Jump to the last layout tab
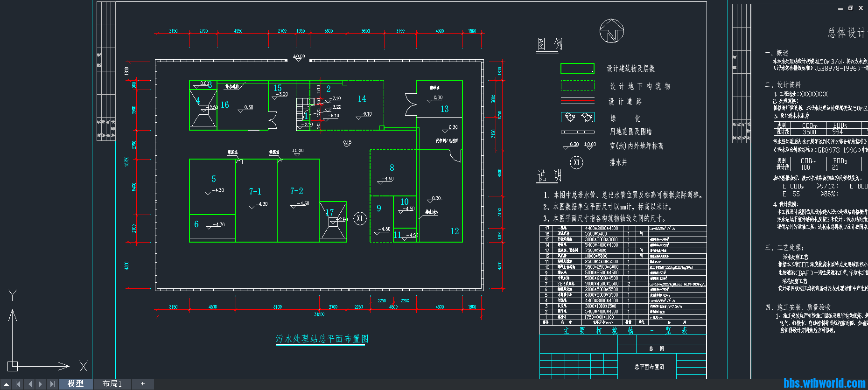Image resolution: width=868 pixels, height=390 pixels. 52,384
